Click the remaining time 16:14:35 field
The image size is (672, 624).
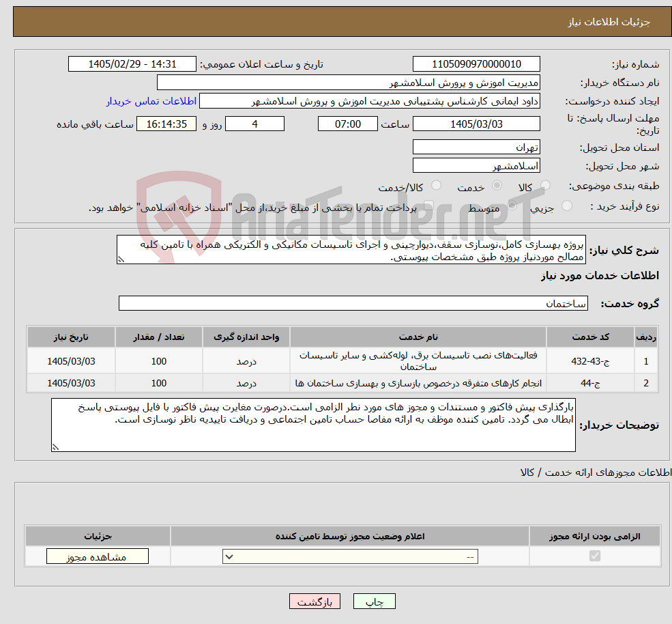[166, 124]
